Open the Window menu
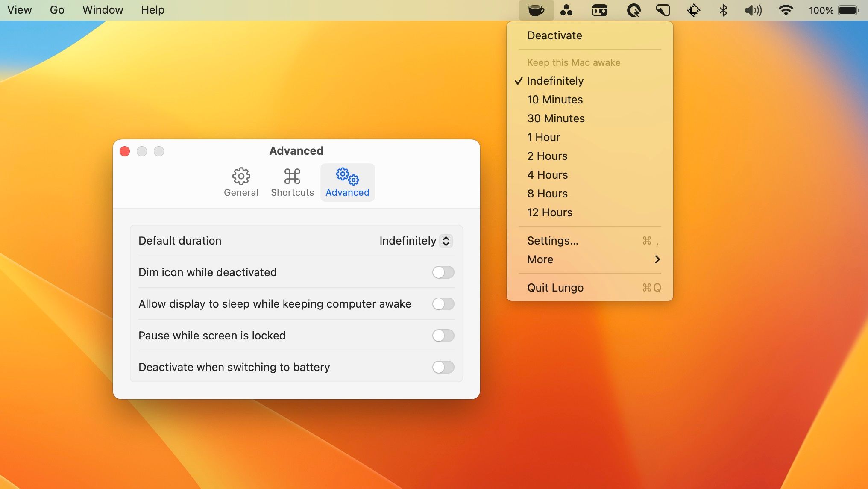This screenshot has height=489, width=868. (103, 10)
